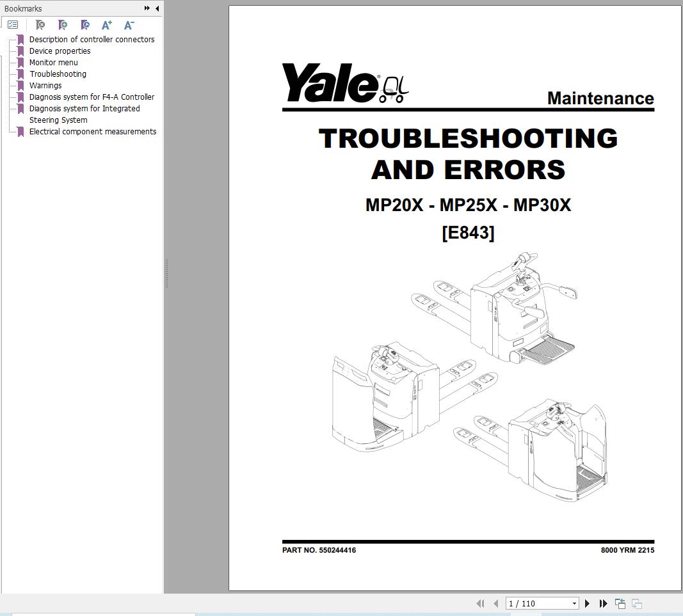Click the locate current bookmark icon

(84, 24)
